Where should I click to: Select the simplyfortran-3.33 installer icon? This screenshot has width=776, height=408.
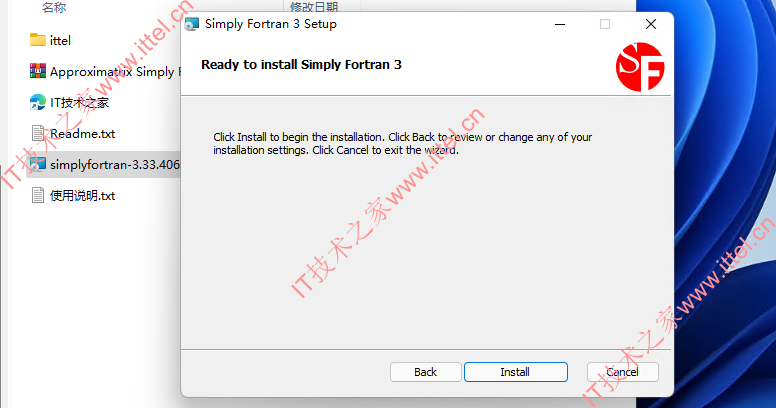(38, 164)
